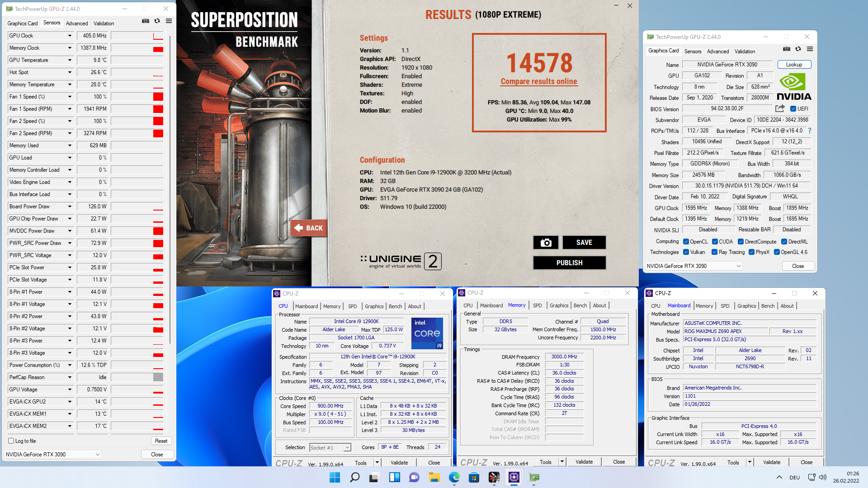Toggle UEFI checkbox in GPU-Z
Screen dimensions: 868x488
click(x=793, y=109)
